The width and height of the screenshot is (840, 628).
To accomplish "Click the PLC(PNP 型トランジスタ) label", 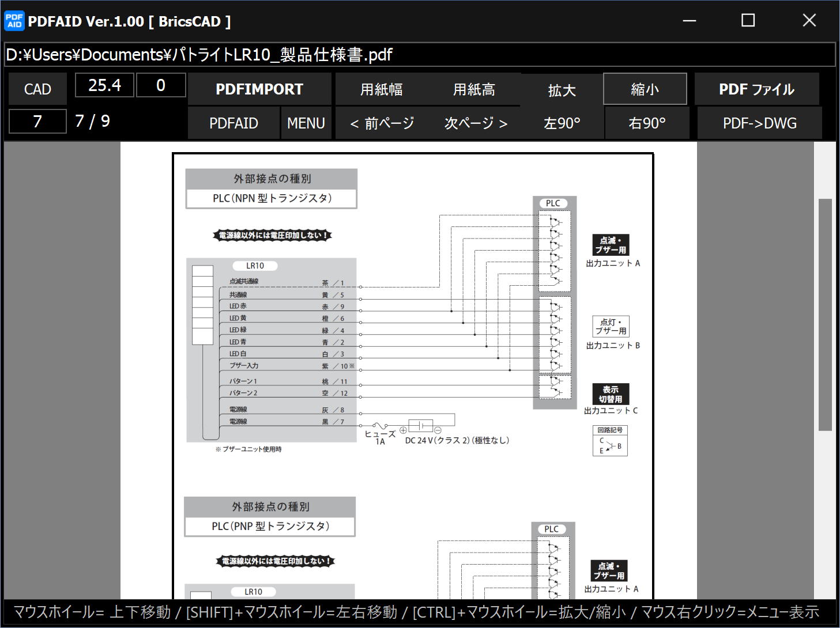I will click(x=270, y=526).
